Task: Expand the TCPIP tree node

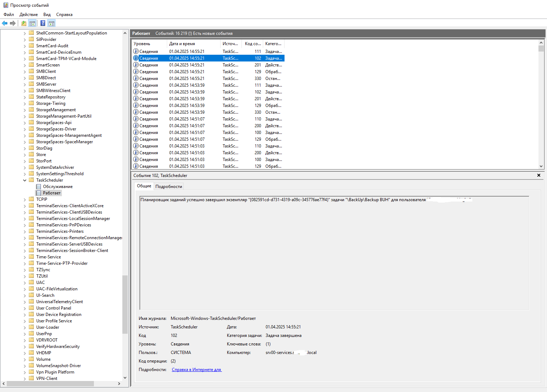Action: pos(25,199)
